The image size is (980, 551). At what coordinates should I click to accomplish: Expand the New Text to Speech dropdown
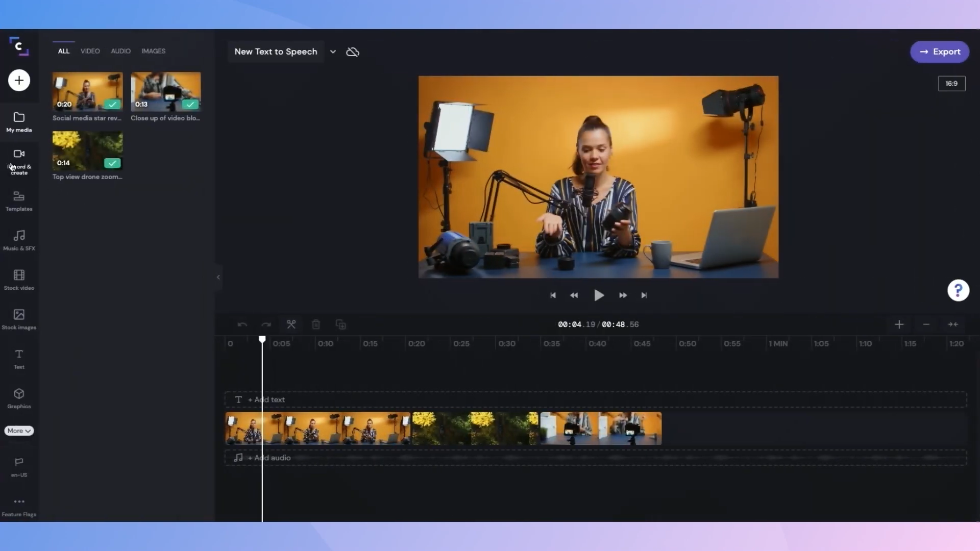coord(332,51)
